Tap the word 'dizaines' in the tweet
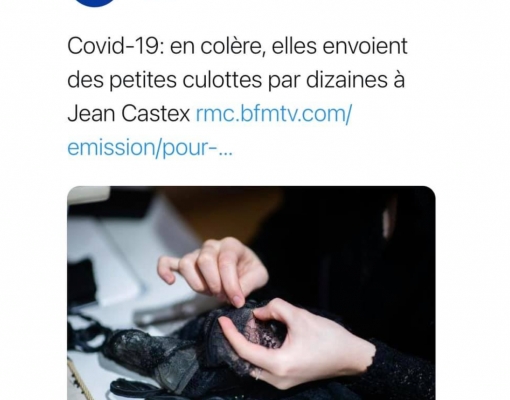 [343, 80]
